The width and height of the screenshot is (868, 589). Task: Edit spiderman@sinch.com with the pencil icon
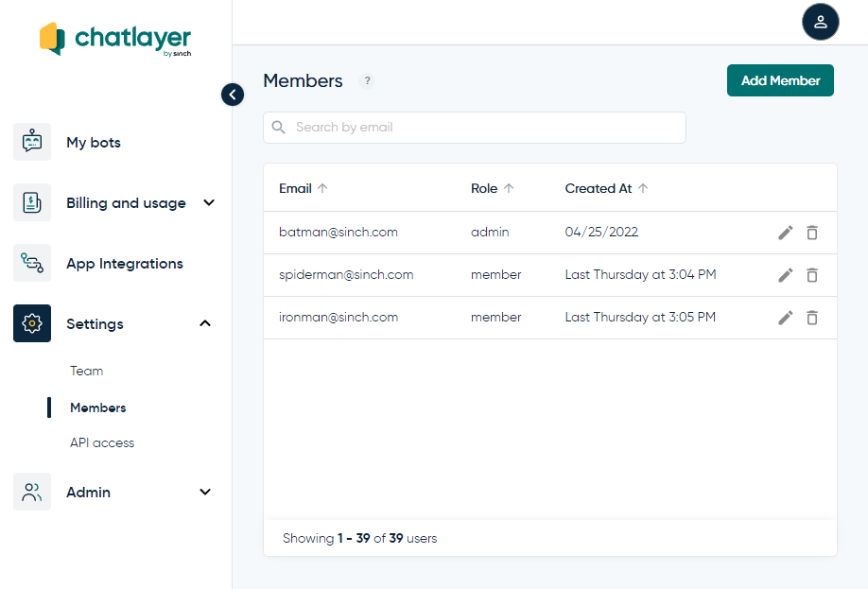pos(785,275)
